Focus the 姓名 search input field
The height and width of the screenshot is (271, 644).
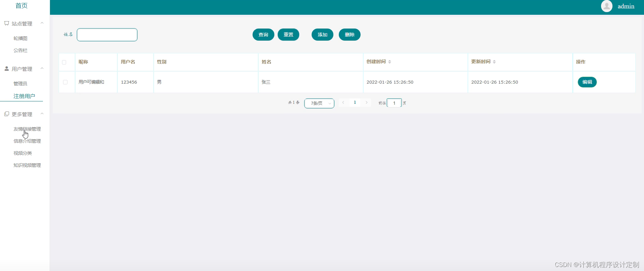pos(107,35)
